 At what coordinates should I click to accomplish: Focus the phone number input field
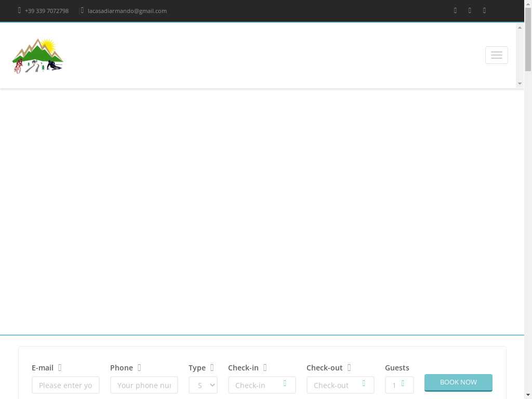(144, 385)
